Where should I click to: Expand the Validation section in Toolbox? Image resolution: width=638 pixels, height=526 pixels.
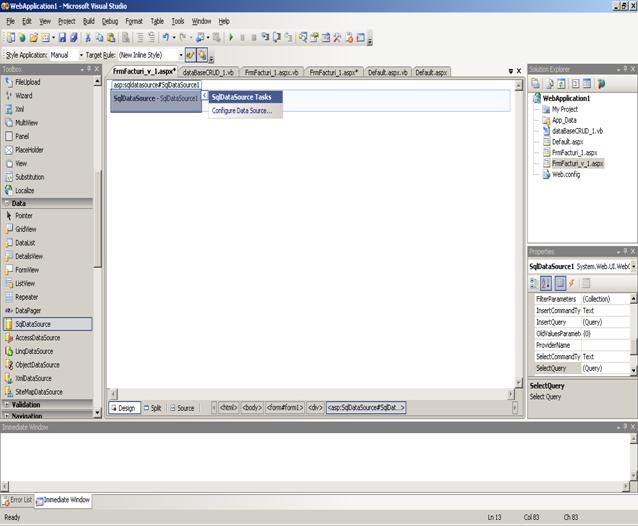(7, 404)
